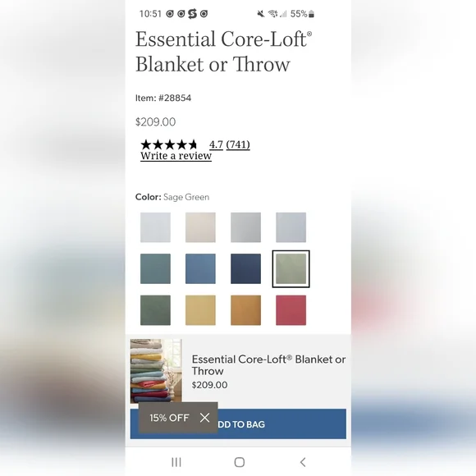Image resolution: width=476 pixels, height=476 pixels.
Task: Tap Android recent apps button
Action: tap(176, 462)
